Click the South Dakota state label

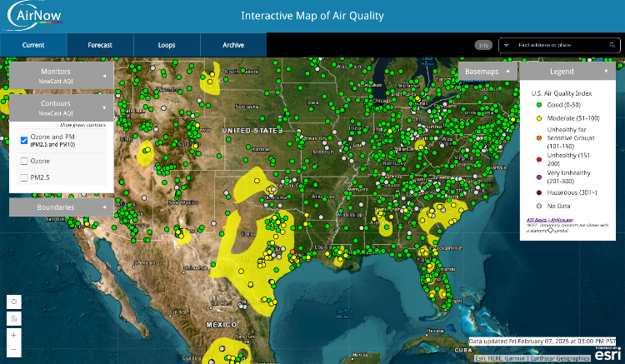click(x=241, y=72)
